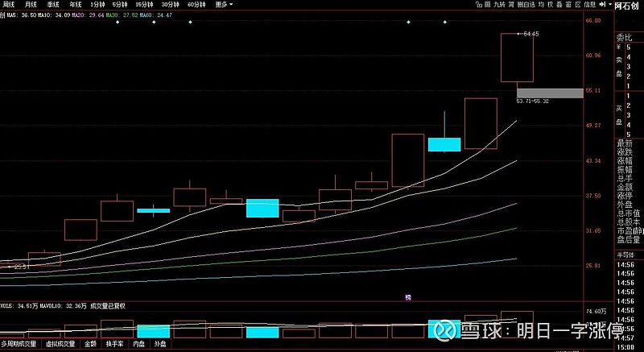The width and height of the screenshot is (644, 352).
Task: Click the MA10: 34.09 indicator label
Action: [53, 15]
